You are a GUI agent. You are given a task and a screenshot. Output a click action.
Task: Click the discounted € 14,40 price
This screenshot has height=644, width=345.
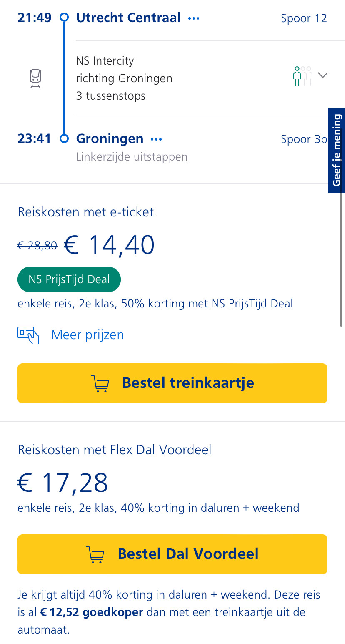pos(109,245)
